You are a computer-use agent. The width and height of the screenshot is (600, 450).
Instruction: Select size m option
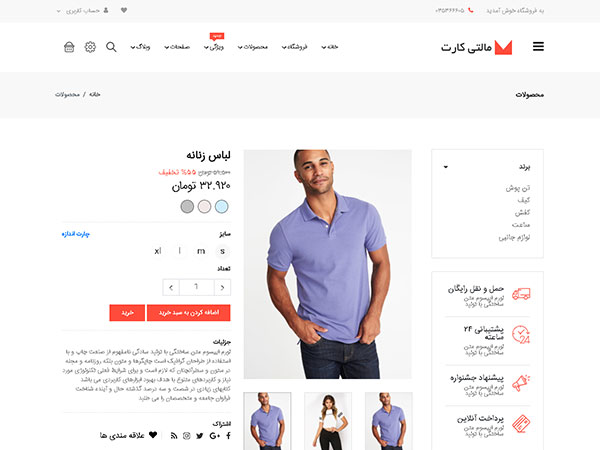[201, 251]
